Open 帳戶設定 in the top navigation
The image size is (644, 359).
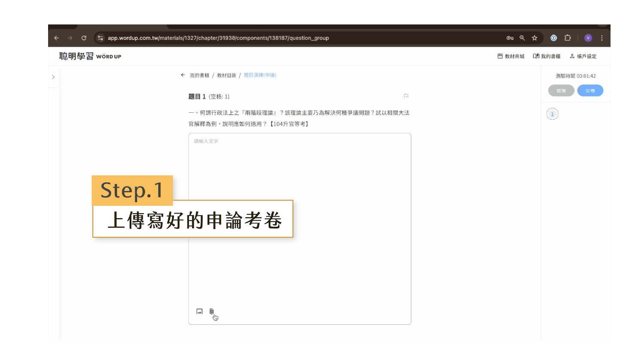[x=583, y=56]
